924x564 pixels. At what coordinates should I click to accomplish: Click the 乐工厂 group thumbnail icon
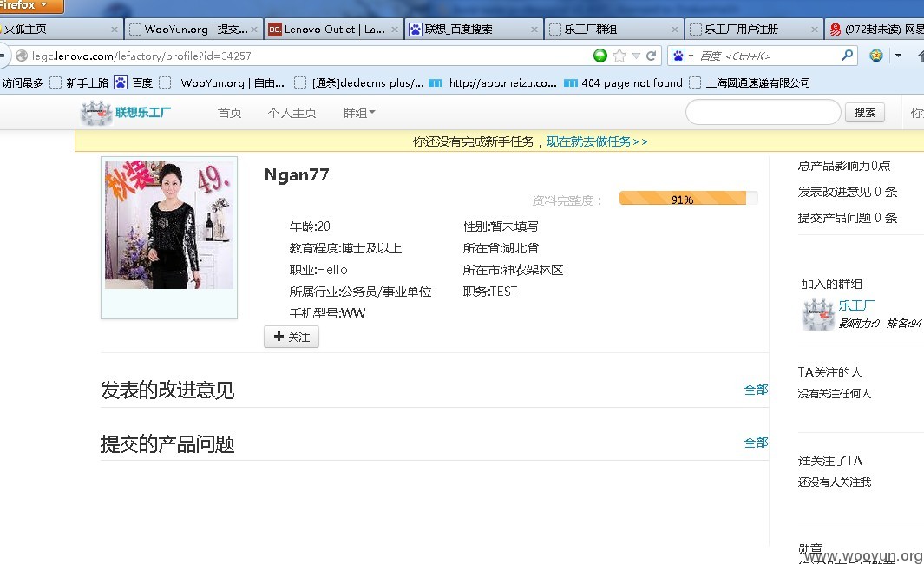pos(818,314)
